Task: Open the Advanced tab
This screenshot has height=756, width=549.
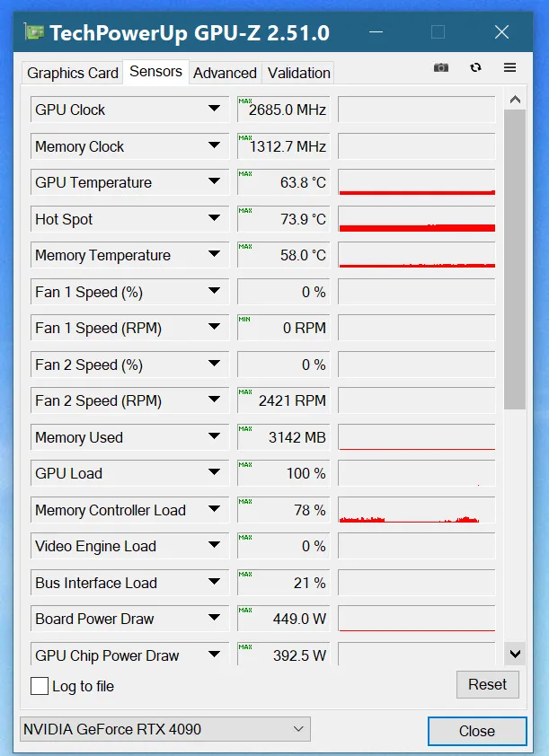Action: [x=225, y=73]
